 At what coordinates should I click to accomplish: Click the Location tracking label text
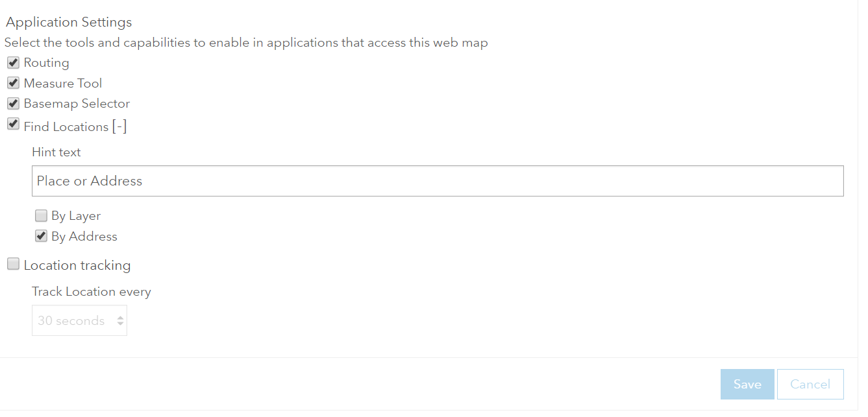[77, 265]
